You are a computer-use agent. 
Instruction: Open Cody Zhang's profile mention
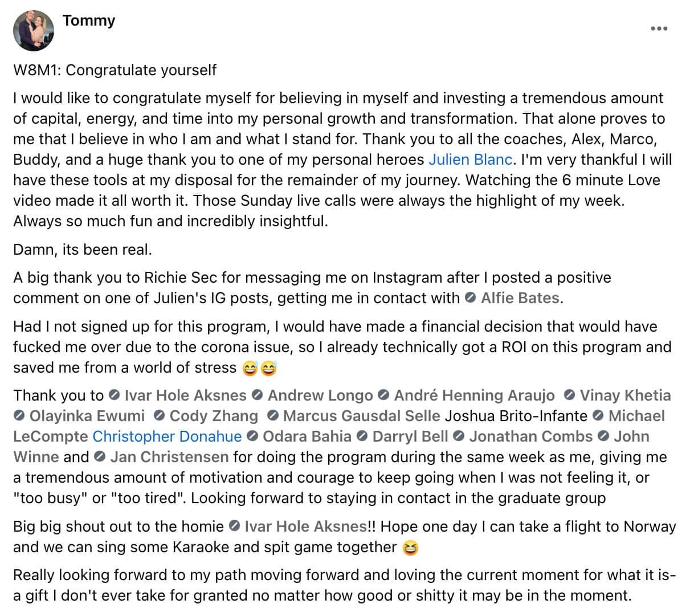(x=214, y=416)
